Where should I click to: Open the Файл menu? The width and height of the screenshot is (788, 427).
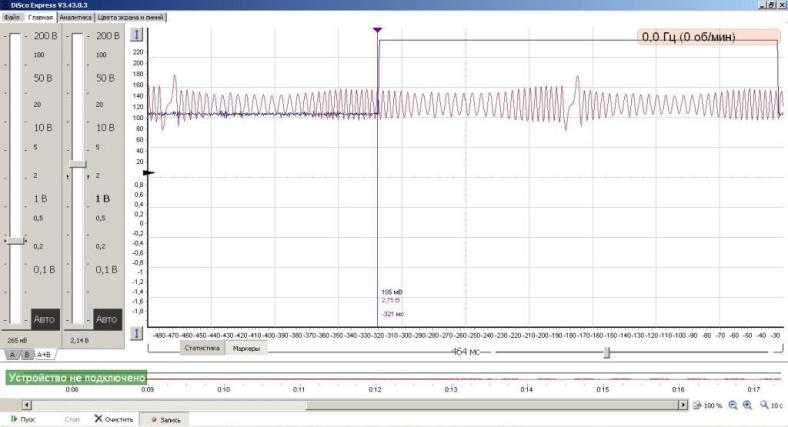[x=12, y=18]
